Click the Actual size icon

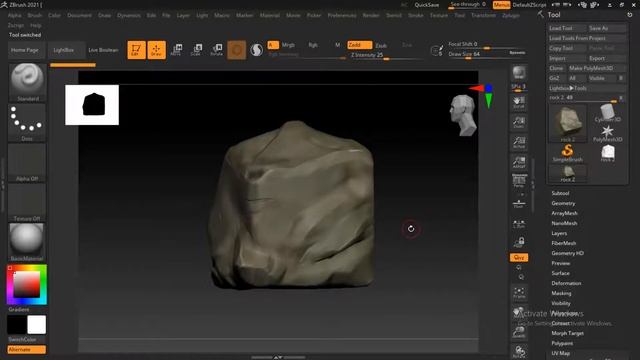tap(519, 142)
